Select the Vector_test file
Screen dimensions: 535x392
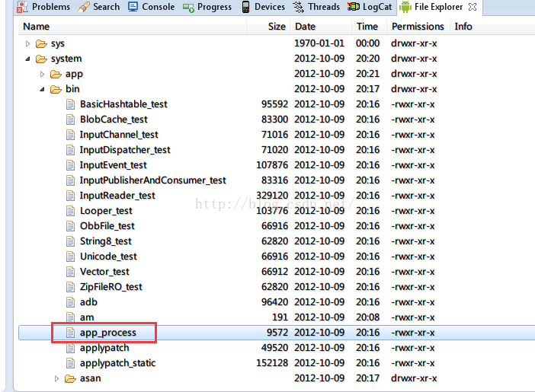pyautogui.click(x=104, y=272)
